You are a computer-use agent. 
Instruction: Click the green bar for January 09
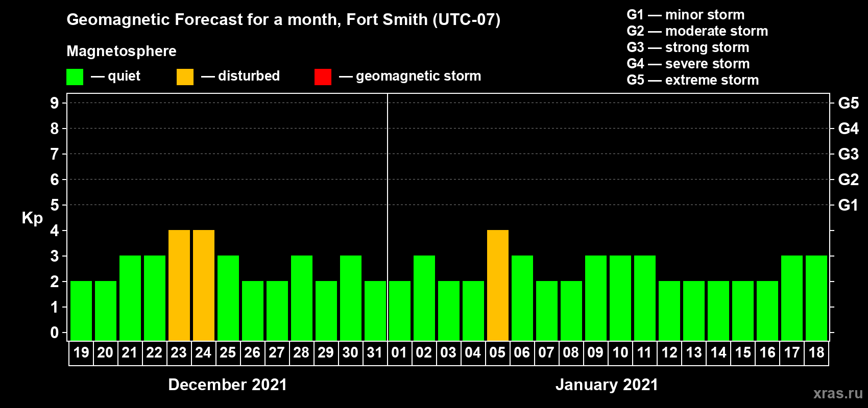596,298
